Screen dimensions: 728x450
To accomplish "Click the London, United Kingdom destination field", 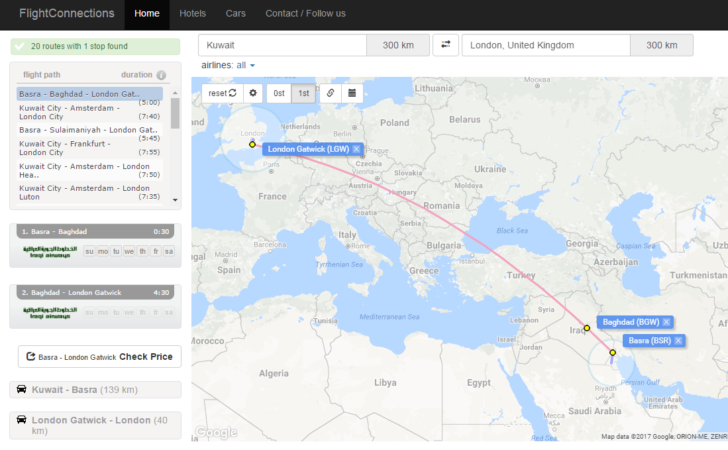I will tap(546, 45).
